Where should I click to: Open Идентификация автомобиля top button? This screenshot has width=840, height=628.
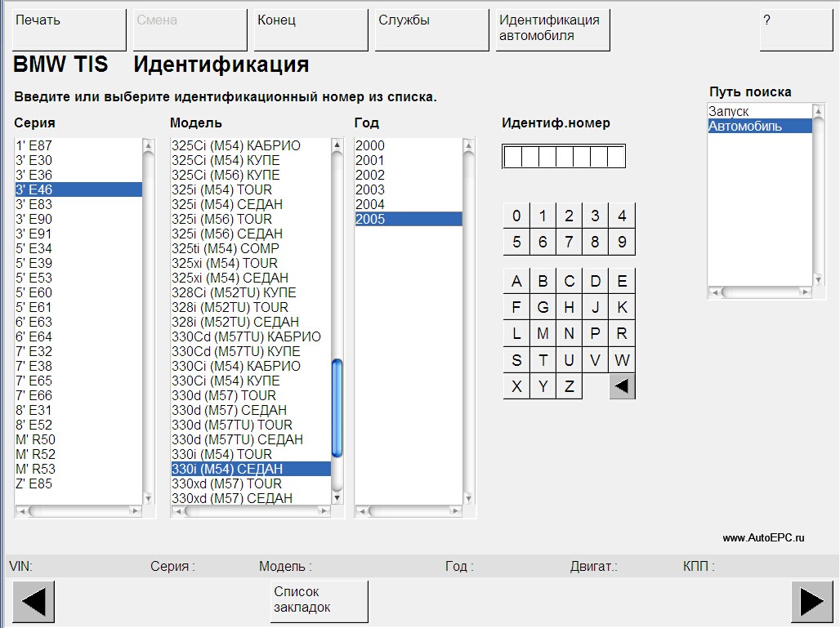(x=553, y=30)
